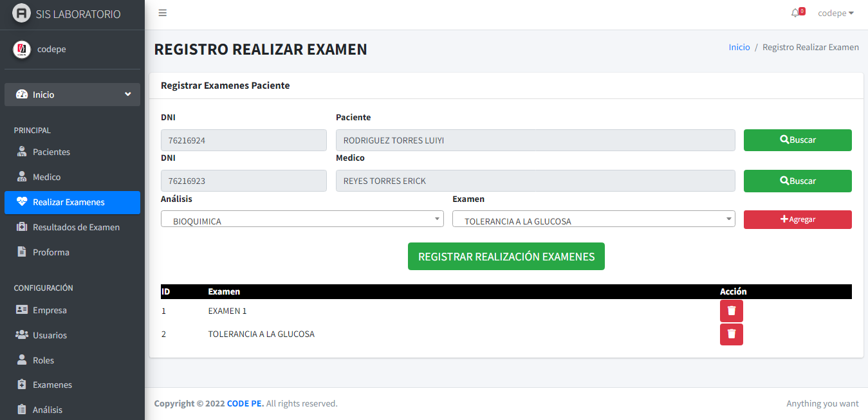Expand the Inicio sidebar chevron

(x=127, y=95)
